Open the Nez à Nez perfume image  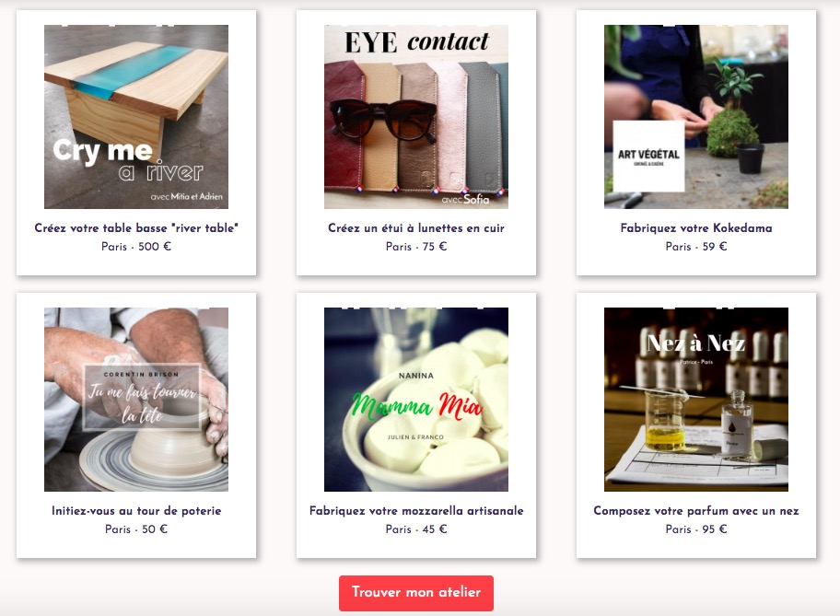tap(696, 399)
